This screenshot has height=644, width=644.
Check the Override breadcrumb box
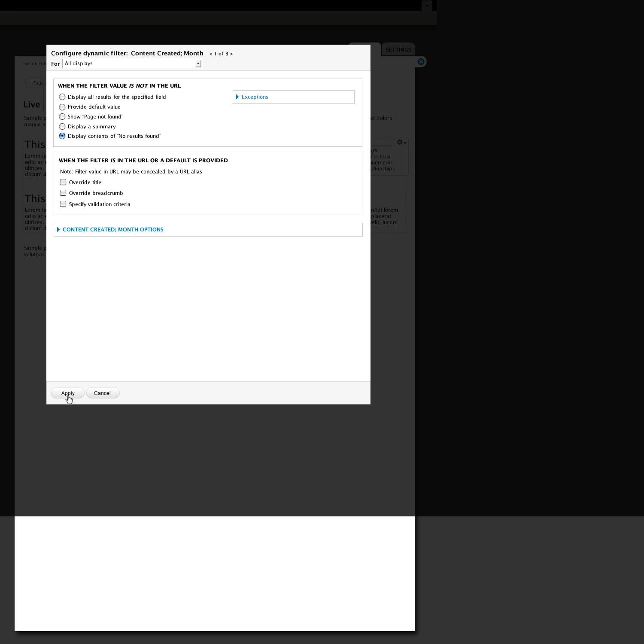pyautogui.click(x=63, y=193)
